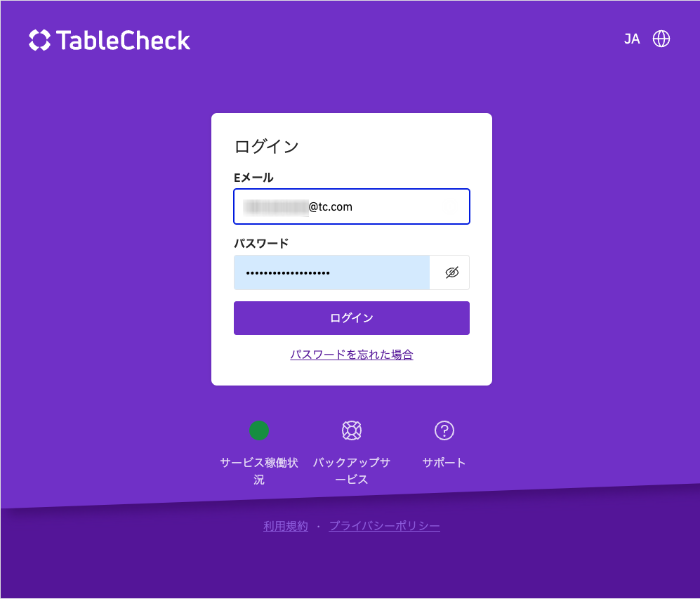The image size is (700, 599).
Task: Open the 利用規約 terms link
Action: 286,526
